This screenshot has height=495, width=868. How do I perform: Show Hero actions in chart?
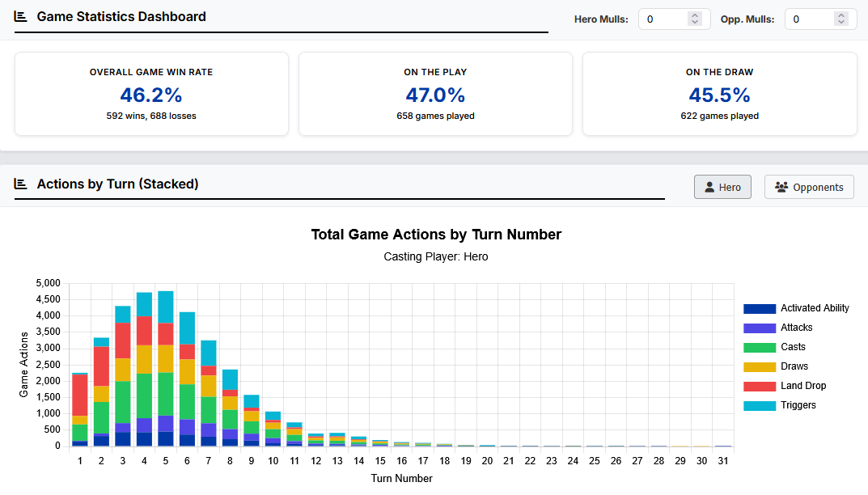[722, 187]
